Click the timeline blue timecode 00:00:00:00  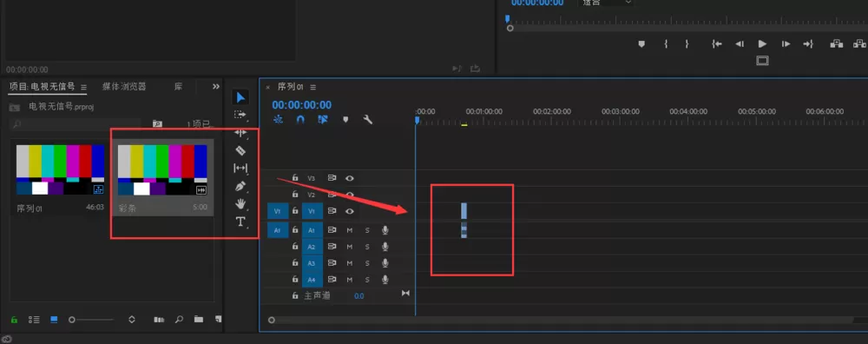(302, 105)
